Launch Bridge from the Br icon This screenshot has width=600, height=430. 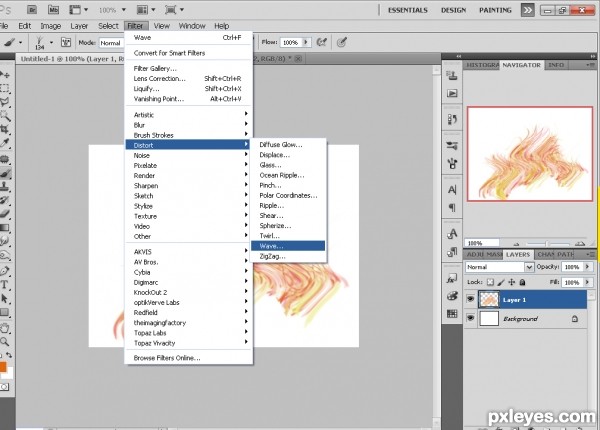32,10
